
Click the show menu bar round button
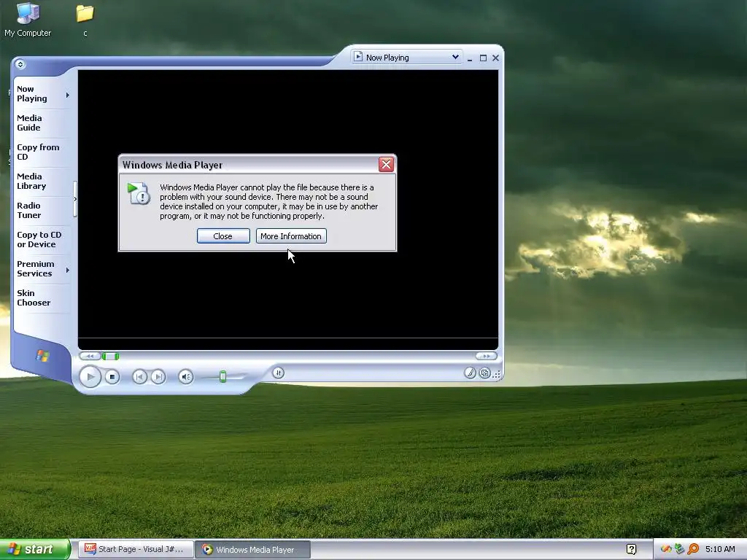click(20, 64)
